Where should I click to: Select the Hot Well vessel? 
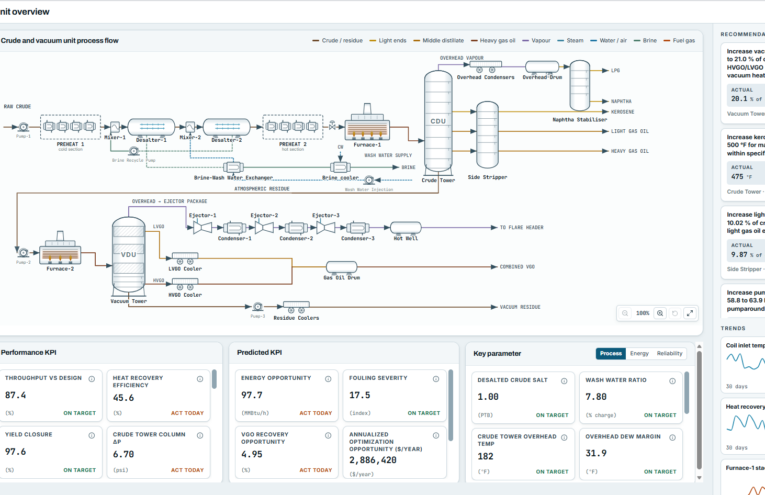click(406, 227)
